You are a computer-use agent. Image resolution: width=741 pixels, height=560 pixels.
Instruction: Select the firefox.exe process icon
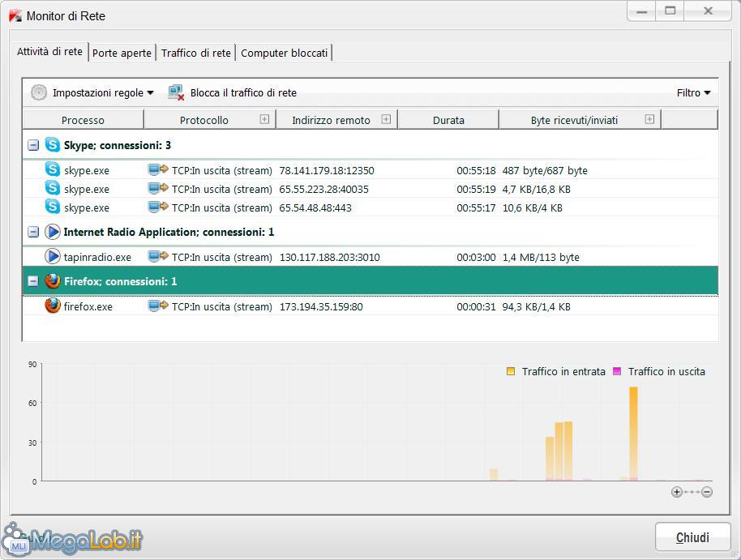coord(53,306)
